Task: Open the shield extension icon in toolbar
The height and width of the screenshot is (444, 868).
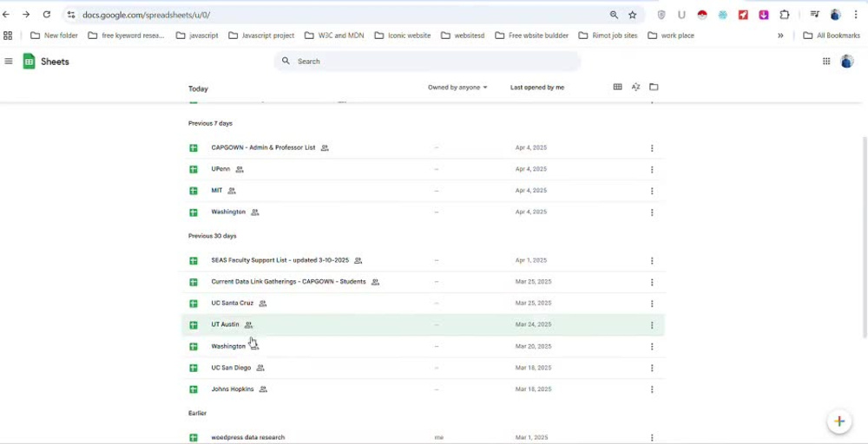Action: pos(661,15)
